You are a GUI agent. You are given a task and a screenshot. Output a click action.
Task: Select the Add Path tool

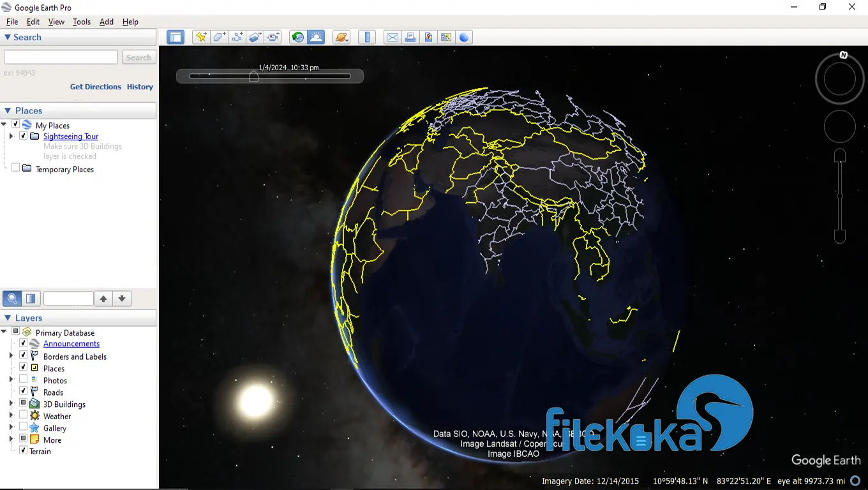pos(237,37)
